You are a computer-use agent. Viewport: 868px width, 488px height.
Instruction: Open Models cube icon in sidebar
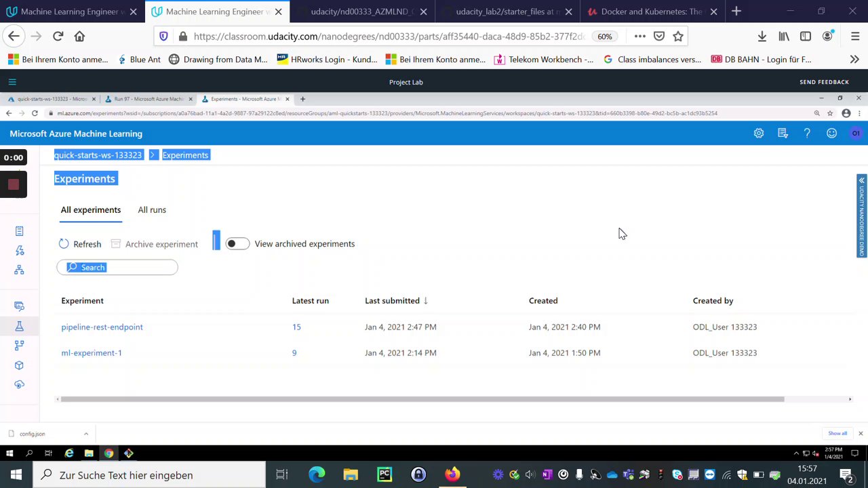[19, 365]
